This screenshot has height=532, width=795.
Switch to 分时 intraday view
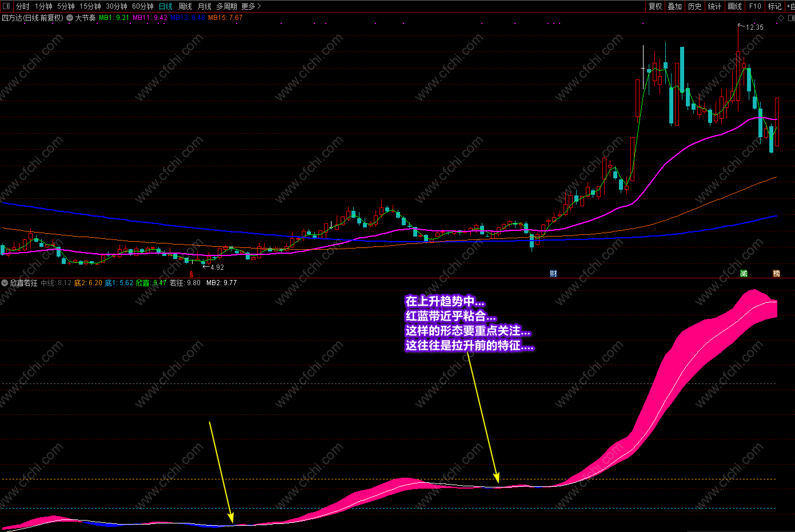click(x=22, y=6)
